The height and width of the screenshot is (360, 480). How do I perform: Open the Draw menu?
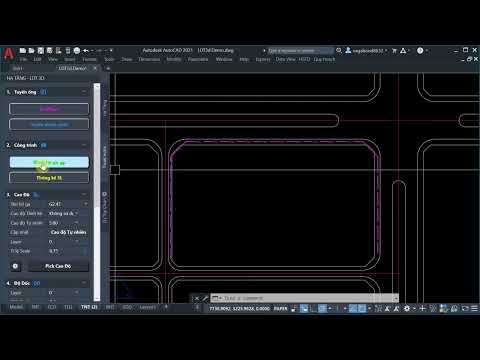click(x=127, y=59)
